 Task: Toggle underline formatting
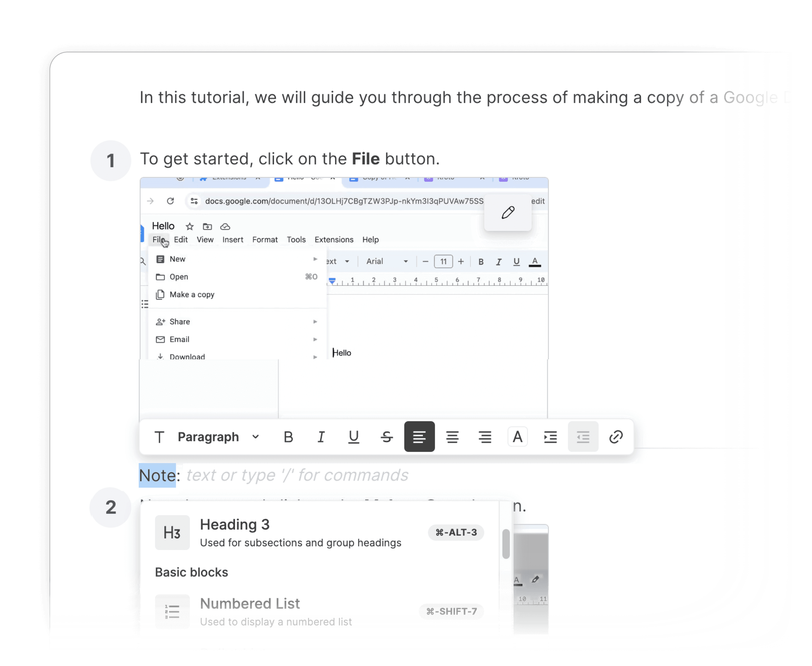coord(353,436)
